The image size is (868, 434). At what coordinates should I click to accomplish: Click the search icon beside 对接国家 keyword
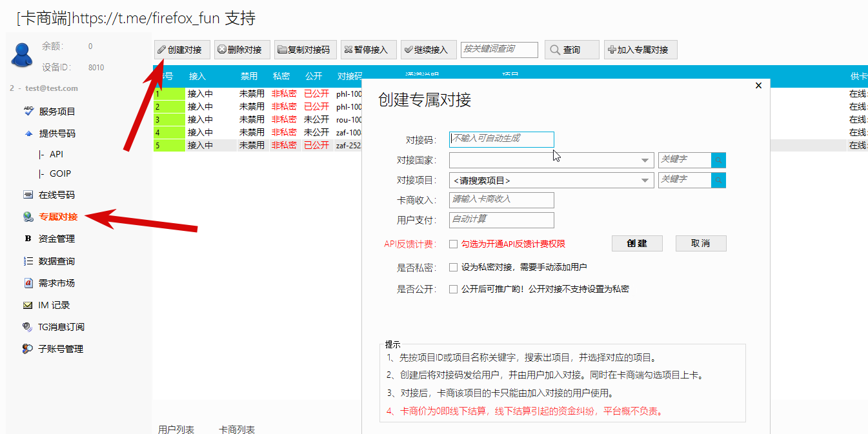718,160
